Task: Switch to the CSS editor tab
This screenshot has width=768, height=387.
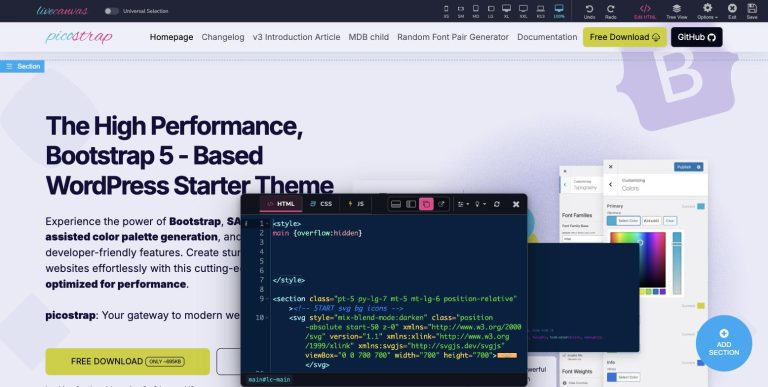Action: click(x=321, y=204)
